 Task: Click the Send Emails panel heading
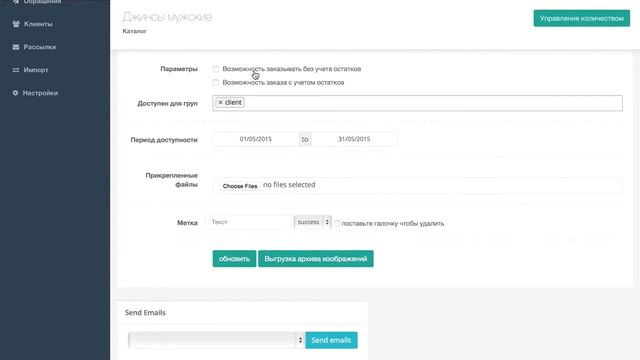pyautogui.click(x=145, y=313)
